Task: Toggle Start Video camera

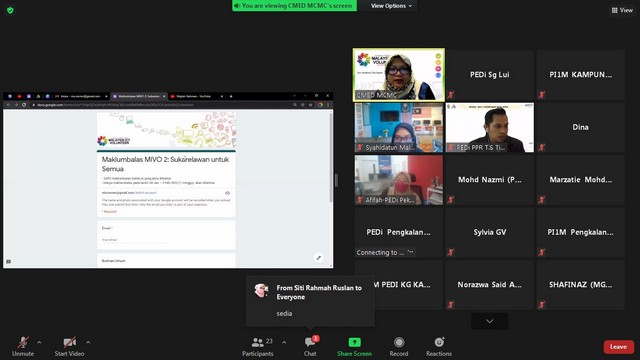Action: coord(69,347)
